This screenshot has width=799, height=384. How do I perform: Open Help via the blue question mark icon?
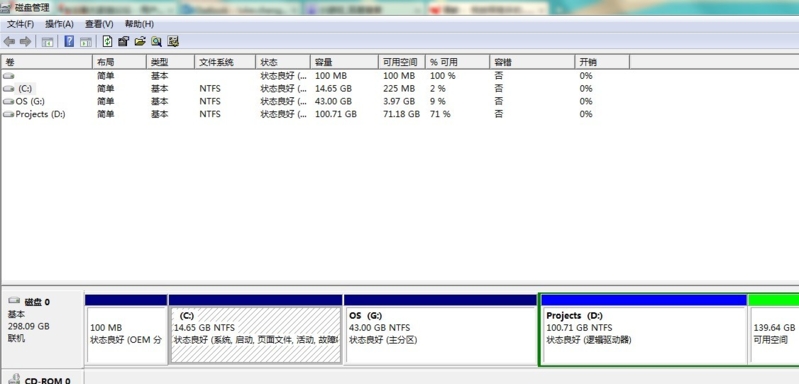click(69, 42)
